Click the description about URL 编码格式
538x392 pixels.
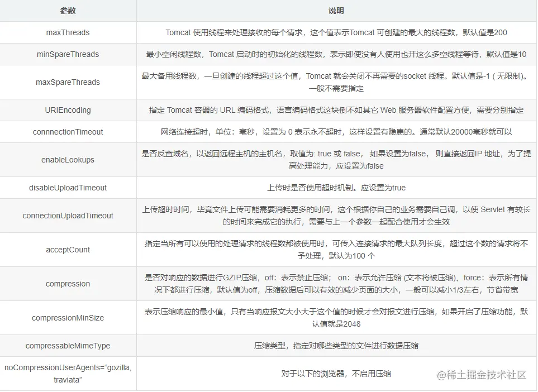[336, 110]
